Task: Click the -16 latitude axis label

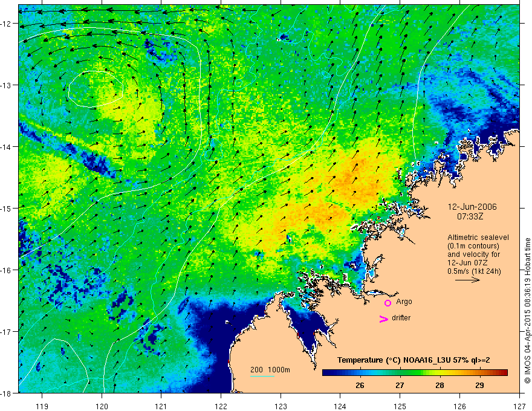Action: 7,270
